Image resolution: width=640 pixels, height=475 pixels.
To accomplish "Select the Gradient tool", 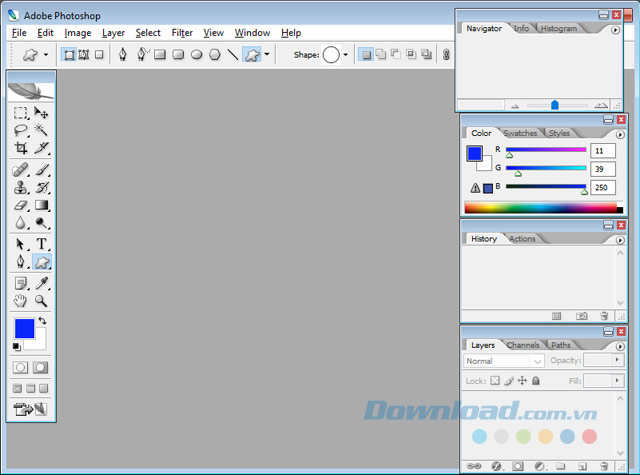I will 41,205.
